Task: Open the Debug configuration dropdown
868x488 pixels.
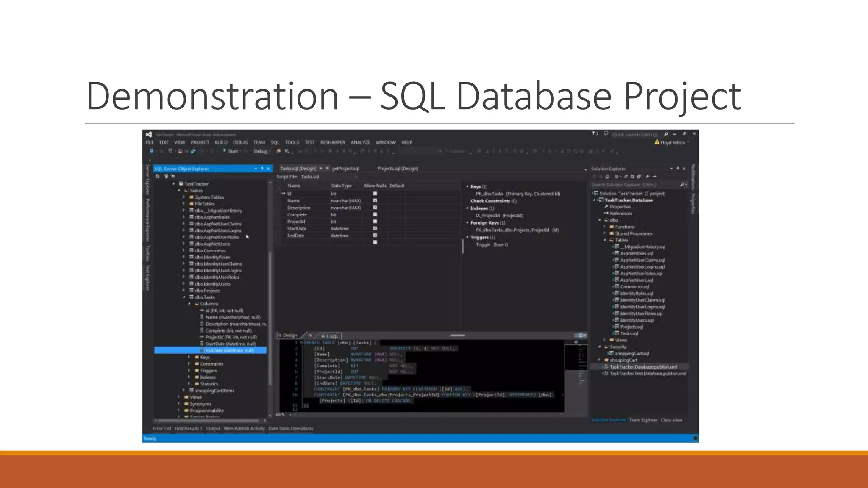Action: [x=262, y=151]
